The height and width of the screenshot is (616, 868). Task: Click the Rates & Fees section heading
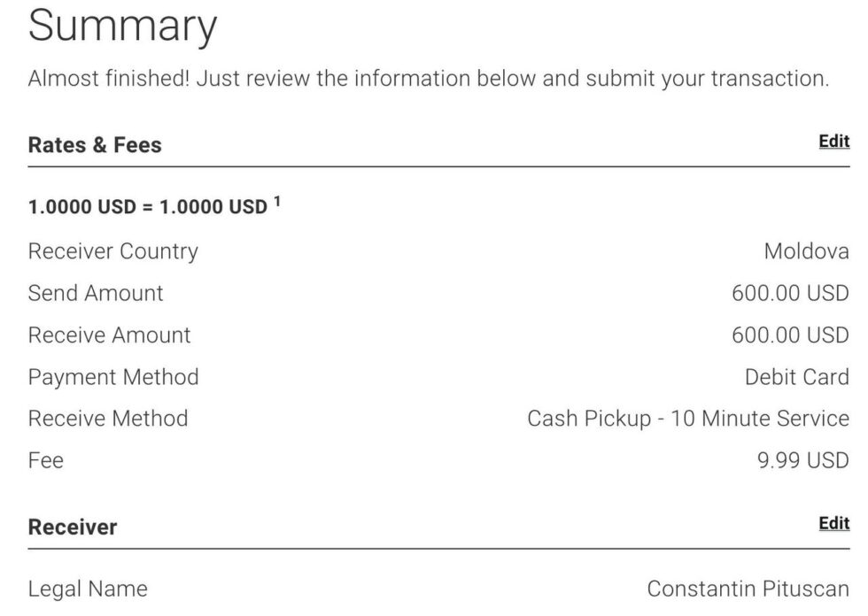[x=95, y=145]
